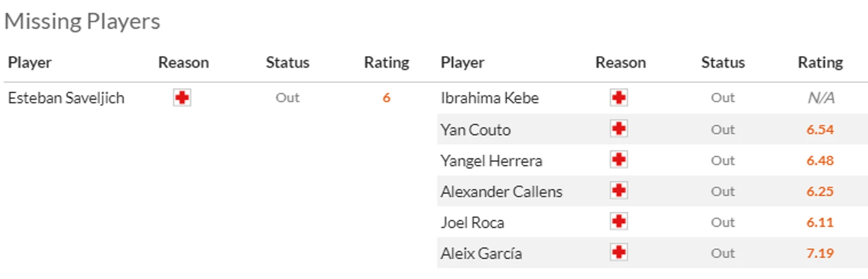Open Ibrahima Kebe player page
This screenshot has width=868, height=279.
(x=489, y=98)
